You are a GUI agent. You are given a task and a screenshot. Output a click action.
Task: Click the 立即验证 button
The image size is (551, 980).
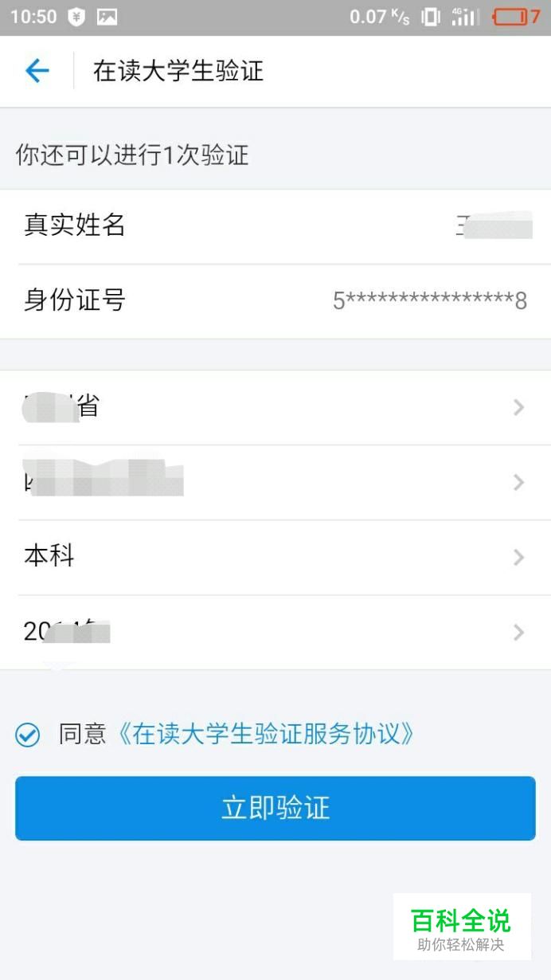[275, 808]
